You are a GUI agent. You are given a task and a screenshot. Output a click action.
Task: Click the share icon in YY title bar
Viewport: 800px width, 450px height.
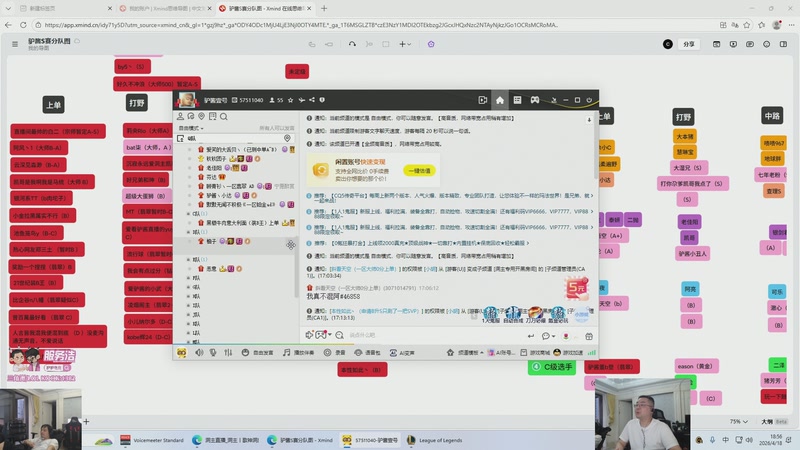[312, 100]
